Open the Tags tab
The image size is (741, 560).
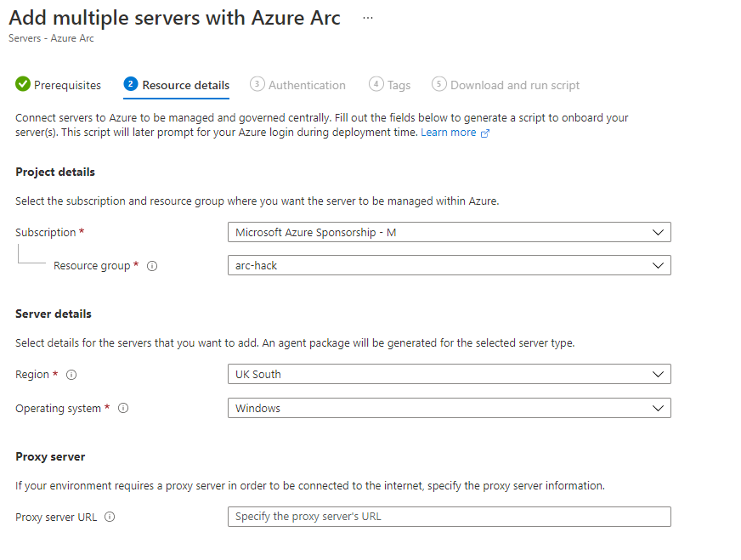click(x=399, y=85)
